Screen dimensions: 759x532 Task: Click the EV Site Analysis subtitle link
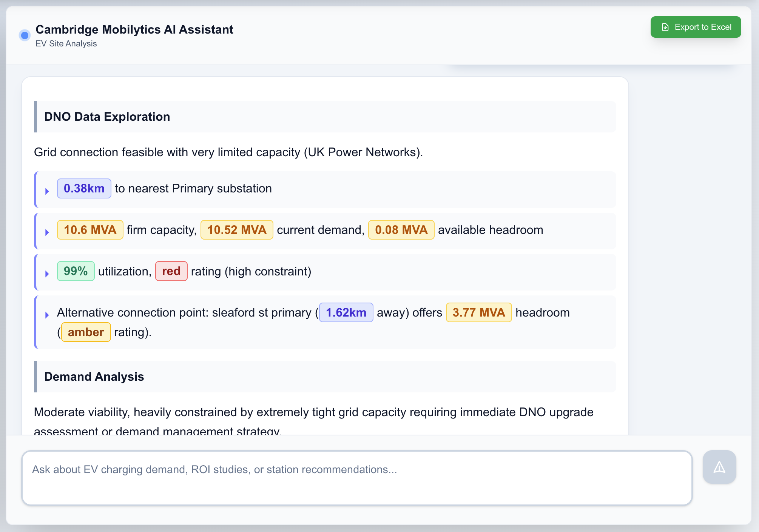pos(66,43)
